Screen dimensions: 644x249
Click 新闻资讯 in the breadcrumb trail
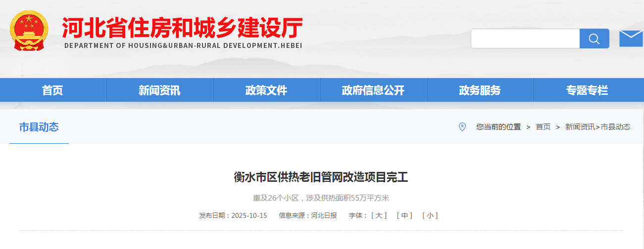(580, 127)
